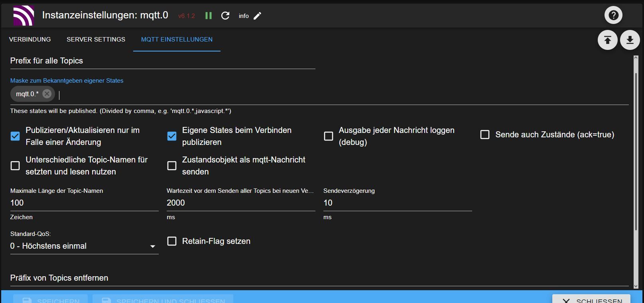Enable Zustandsobjekt als mqtt-Nachricht senden
The width and height of the screenshot is (644, 303).
pyautogui.click(x=172, y=166)
